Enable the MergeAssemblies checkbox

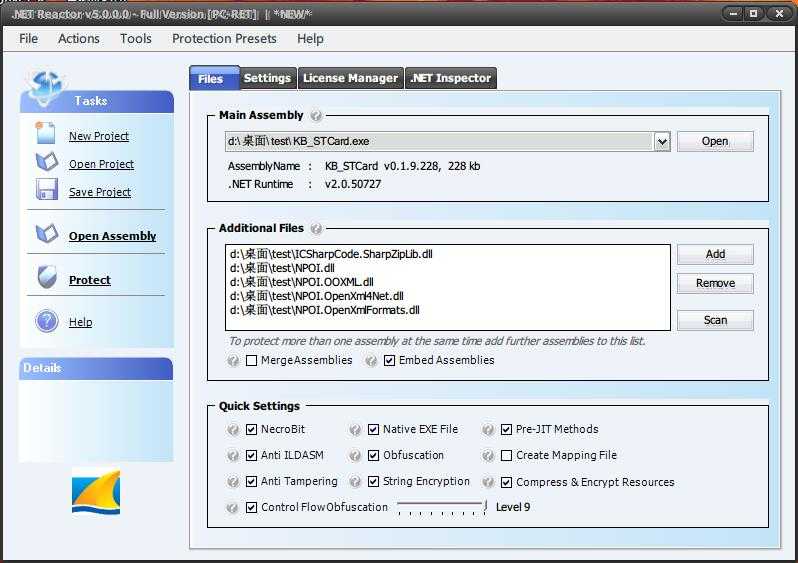251,360
